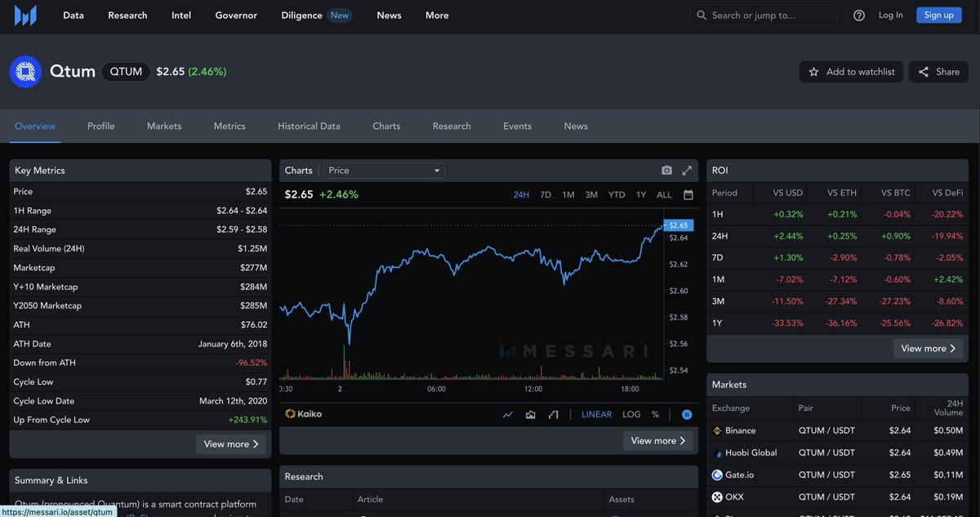The height and width of the screenshot is (517, 980).
Task: Expand ROI panel with View more
Action: (929, 348)
